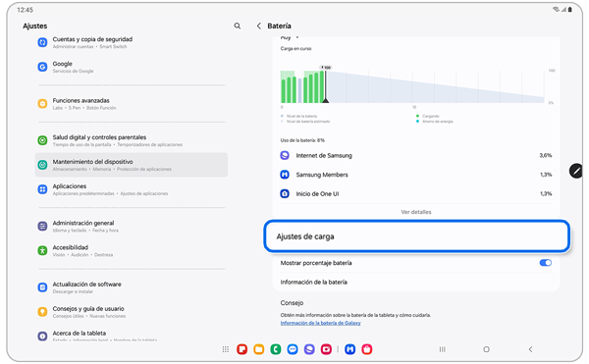The image size is (589, 364).
Task: Tap Ver detalles
Action: 416,212
